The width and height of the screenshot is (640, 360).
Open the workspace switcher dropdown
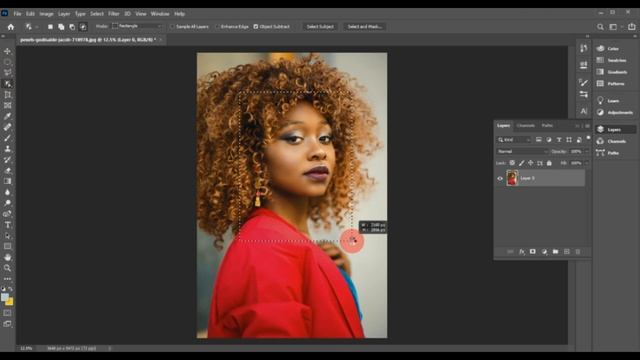click(x=613, y=27)
